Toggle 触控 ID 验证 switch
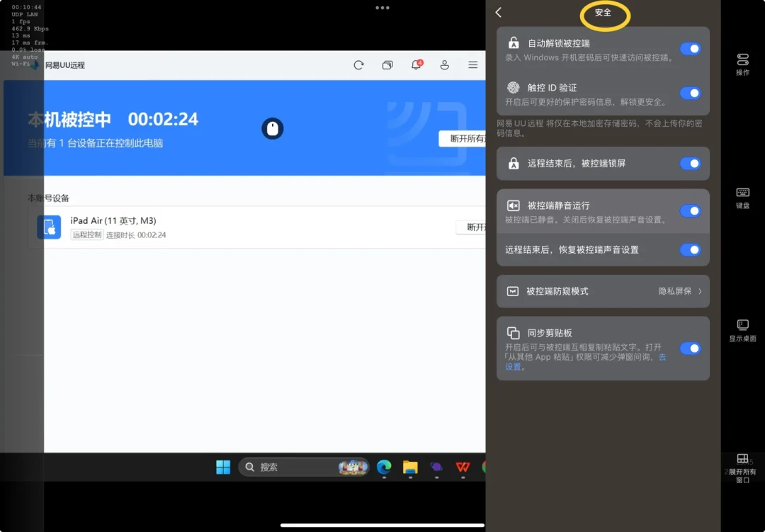Viewport: 765px width, 532px height. click(691, 94)
